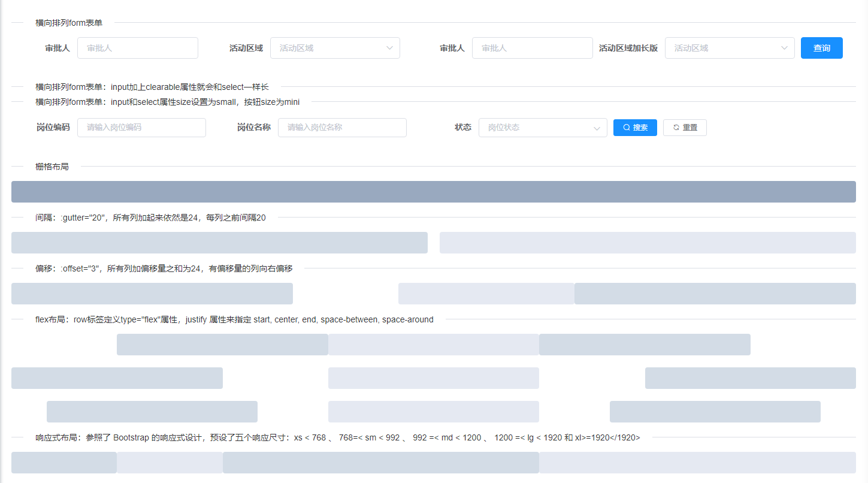868x483 pixels.
Task: Click the refresh icon inside the 重置 button
Action: tap(675, 127)
